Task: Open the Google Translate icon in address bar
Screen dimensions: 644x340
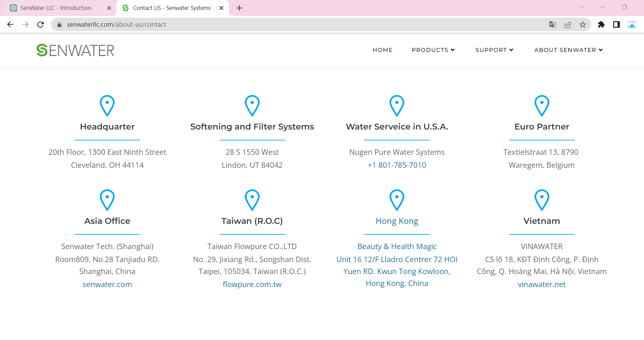Action: (553, 25)
